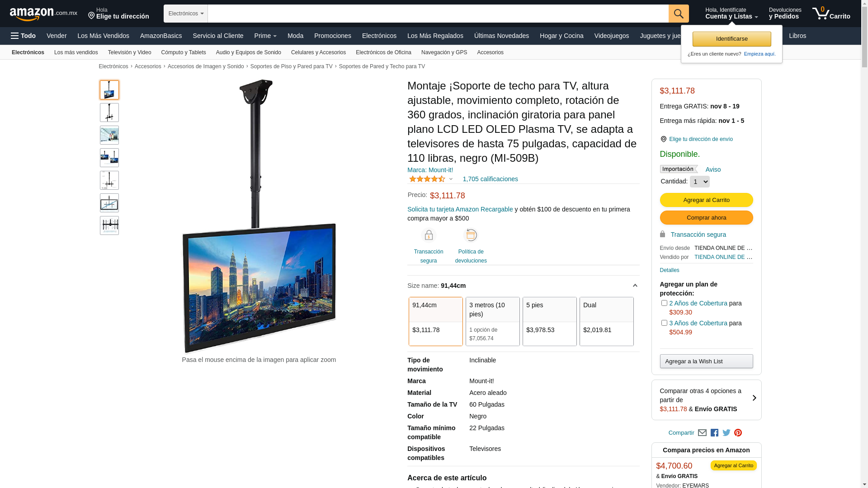Share the product via Facebook icon
This screenshot has width=868, height=488.
tap(714, 433)
